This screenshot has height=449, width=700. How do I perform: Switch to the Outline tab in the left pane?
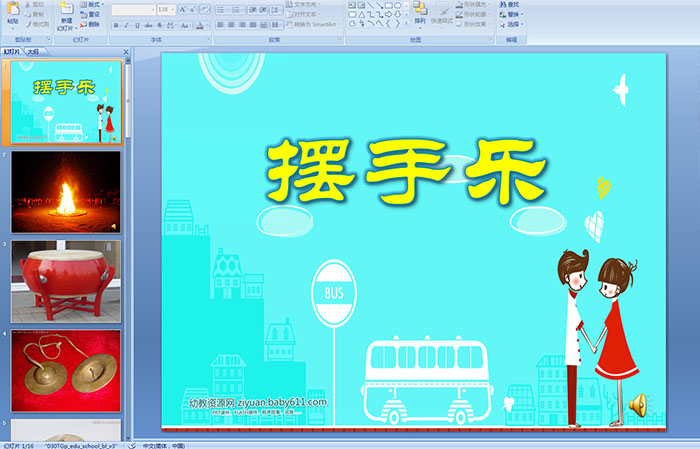coord(33,50)
